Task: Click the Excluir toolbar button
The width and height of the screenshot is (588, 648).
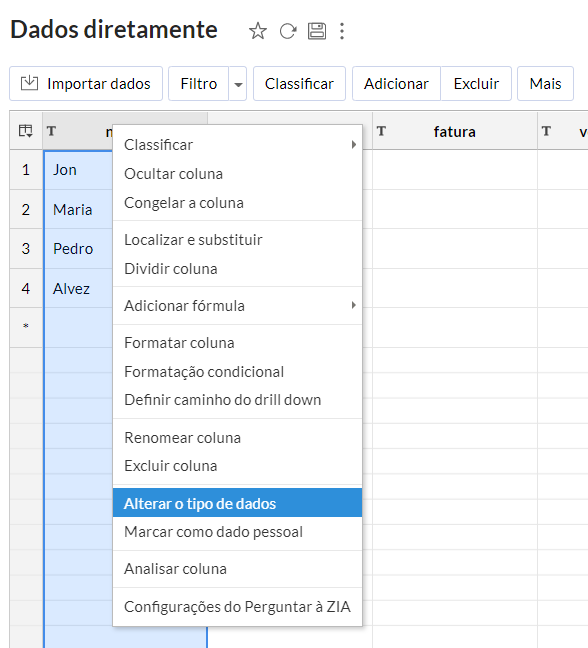Action: [x=476, y=84]
